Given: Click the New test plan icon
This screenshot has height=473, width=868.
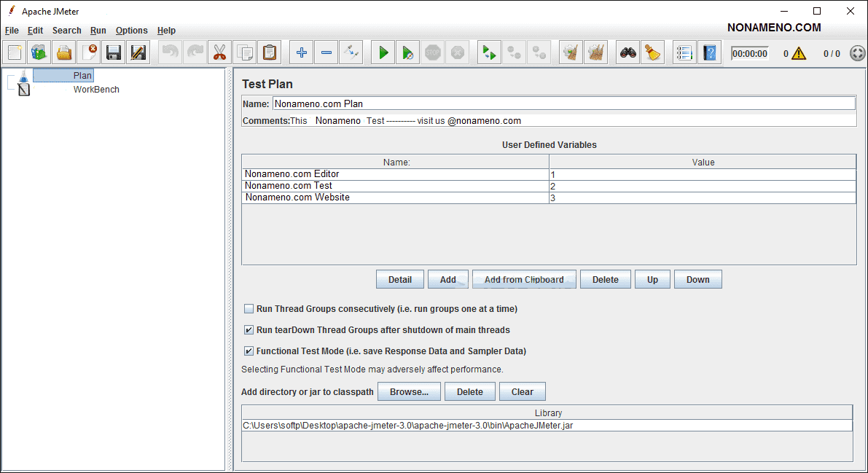Looking at the screenshot, I should coord(15,52).
